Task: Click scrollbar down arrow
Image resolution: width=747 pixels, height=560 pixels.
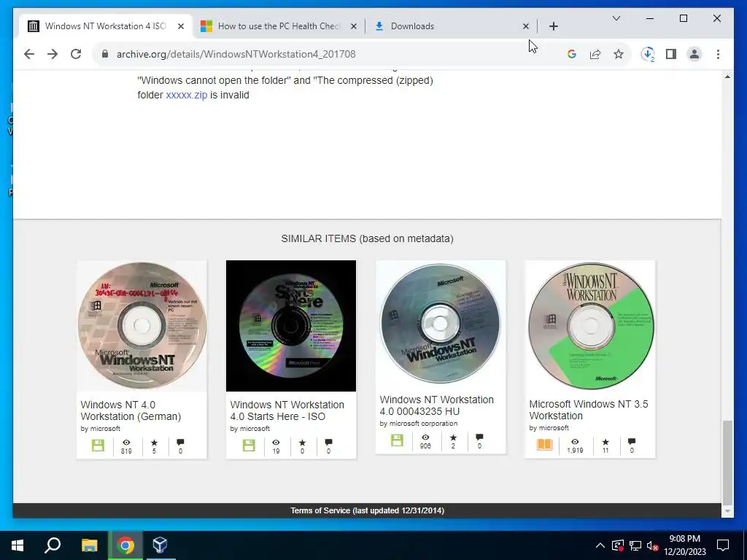Action: tap(727, 511)
